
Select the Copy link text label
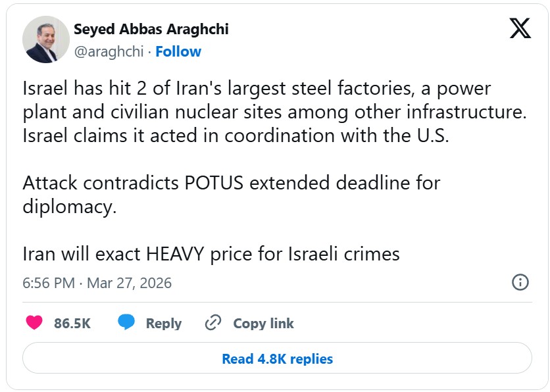coord(263,324)
